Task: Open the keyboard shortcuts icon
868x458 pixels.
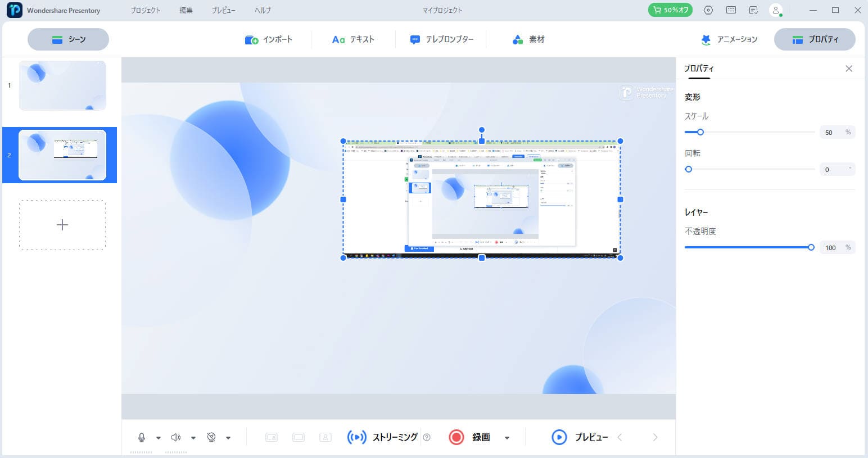Action: click(x=731, y=10)
